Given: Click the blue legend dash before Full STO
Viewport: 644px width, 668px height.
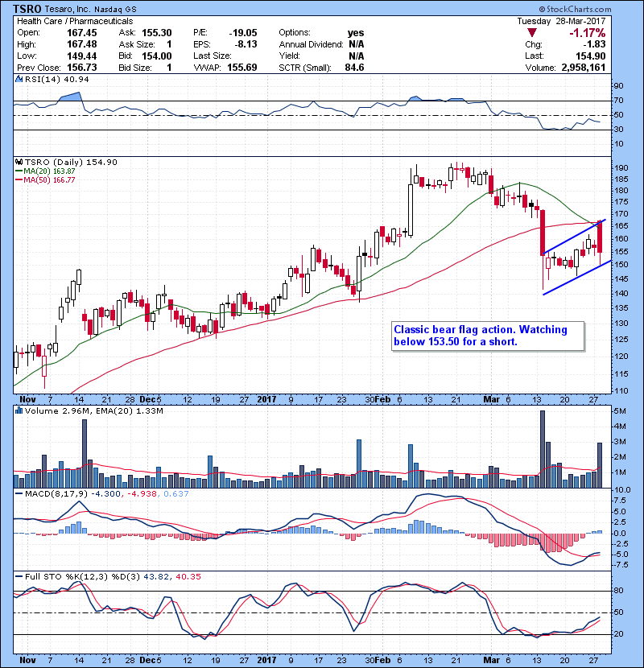Looking at the screenshot, I should 19,577.
